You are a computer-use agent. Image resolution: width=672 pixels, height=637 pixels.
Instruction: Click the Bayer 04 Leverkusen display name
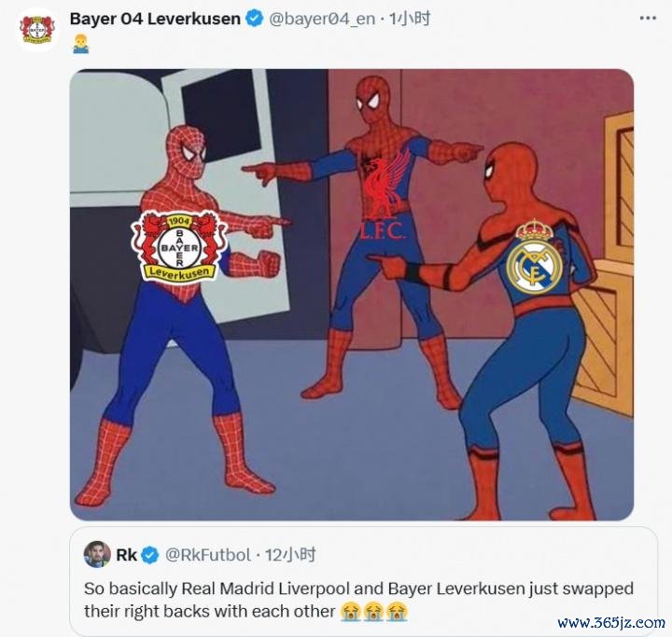tap(155, 19)
